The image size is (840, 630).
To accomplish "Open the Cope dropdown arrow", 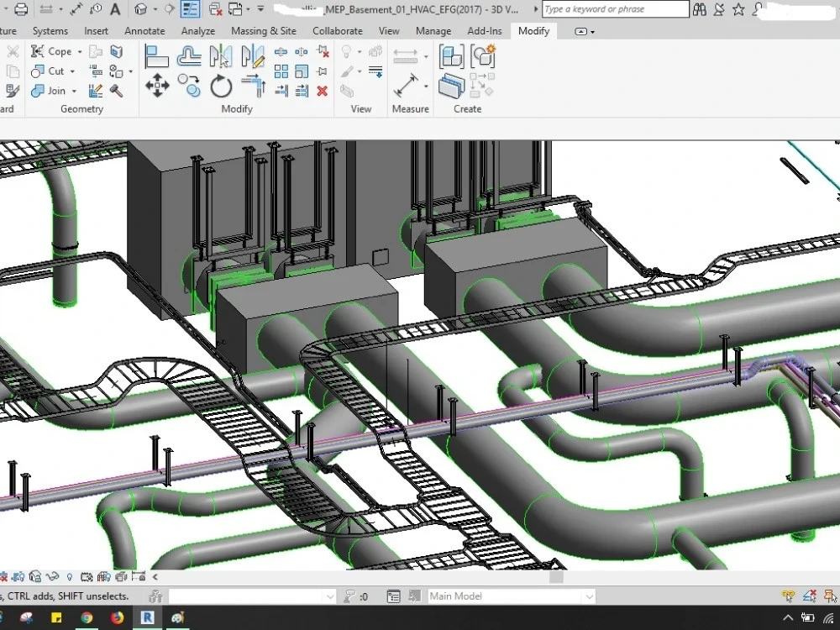I will (80, 52).
